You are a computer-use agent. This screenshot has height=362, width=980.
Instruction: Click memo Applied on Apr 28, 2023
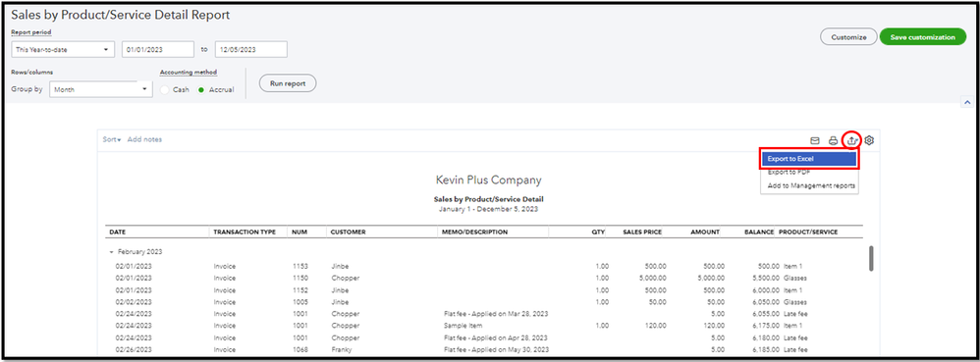(x=496, y=337)
